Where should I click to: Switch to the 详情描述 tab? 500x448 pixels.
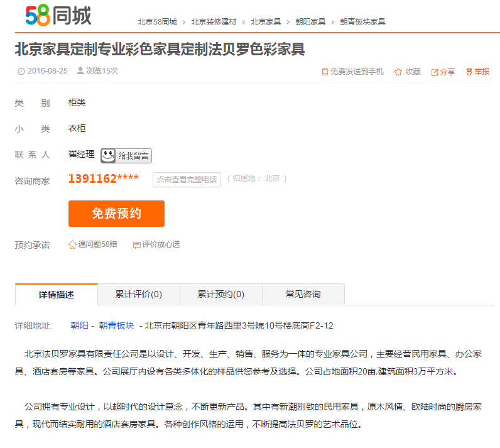click(x=57, y=294)
